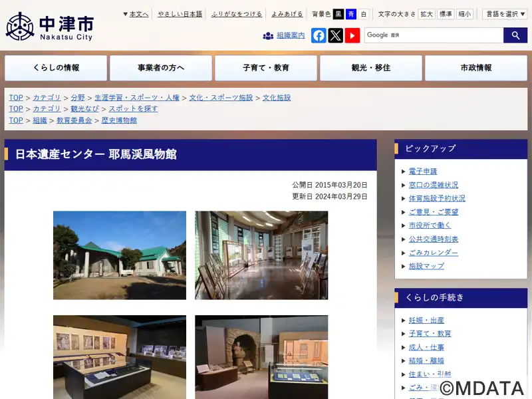Go to スポットを探す breadcrumb link
This screenshot has height=399, width=532.
(134, 109)
